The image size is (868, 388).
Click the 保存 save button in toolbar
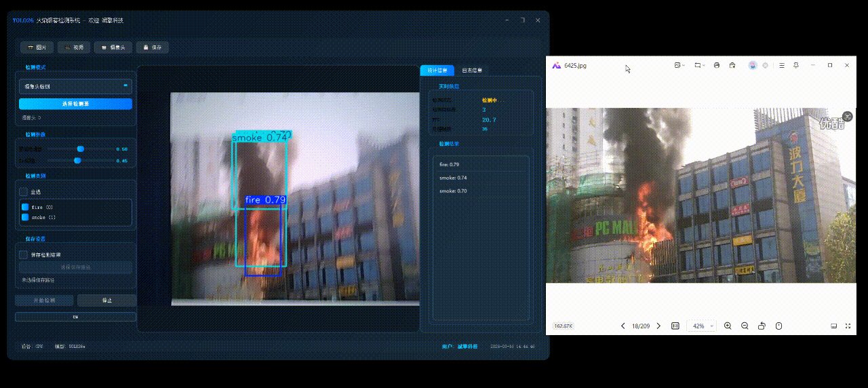click(x=153, y=47)
